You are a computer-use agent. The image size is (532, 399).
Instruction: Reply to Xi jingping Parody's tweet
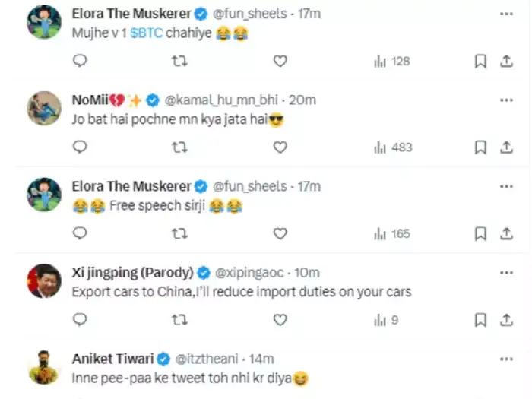pos(80,321)
